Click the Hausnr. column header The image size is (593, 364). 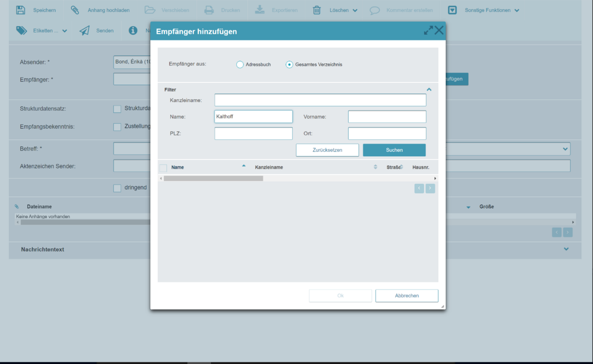click(420, 167)
